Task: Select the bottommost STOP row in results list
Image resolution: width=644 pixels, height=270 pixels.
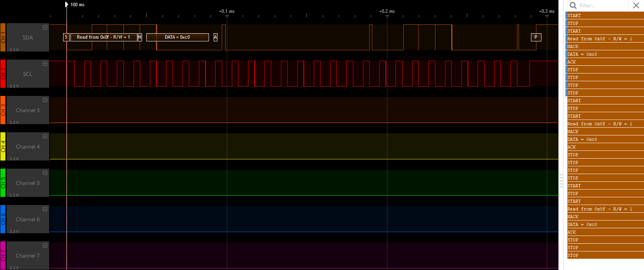Action: (x=605, y=255)
